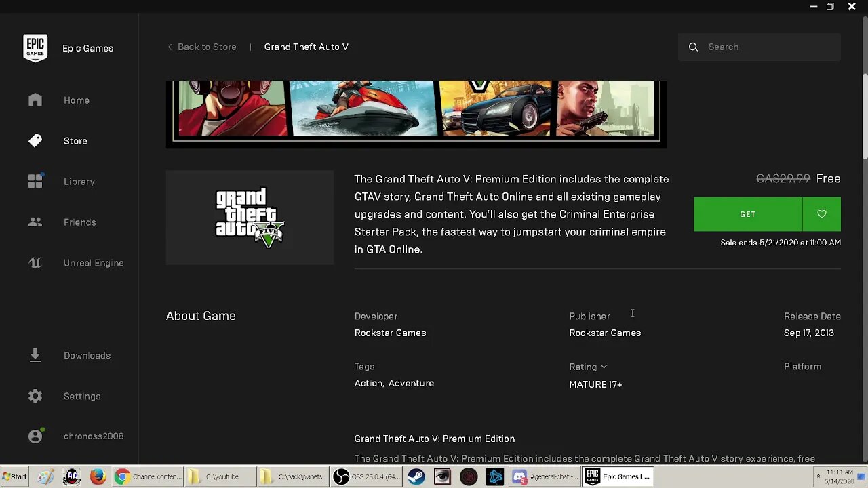
Task: Click the user profile avatar icon
Action: tap(35, 436)
